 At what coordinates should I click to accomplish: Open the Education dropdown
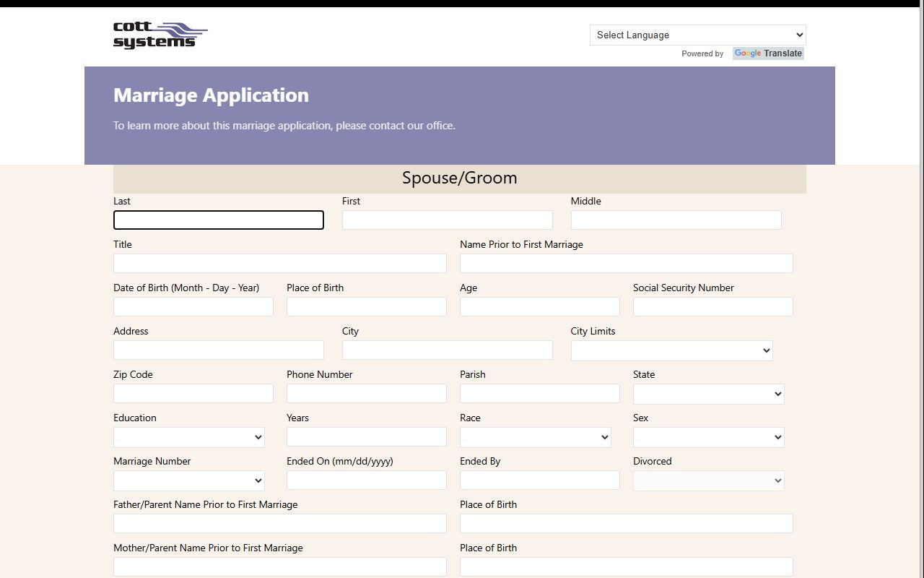point(189,437)
